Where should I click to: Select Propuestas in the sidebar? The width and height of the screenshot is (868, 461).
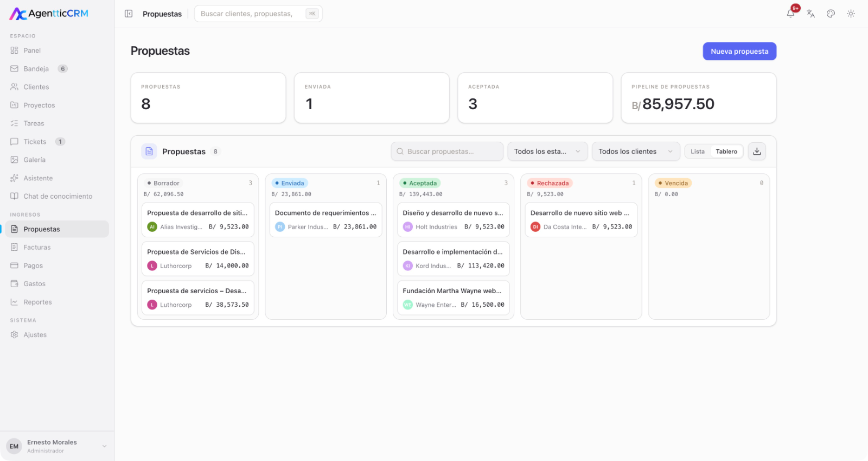coord(57,229)
